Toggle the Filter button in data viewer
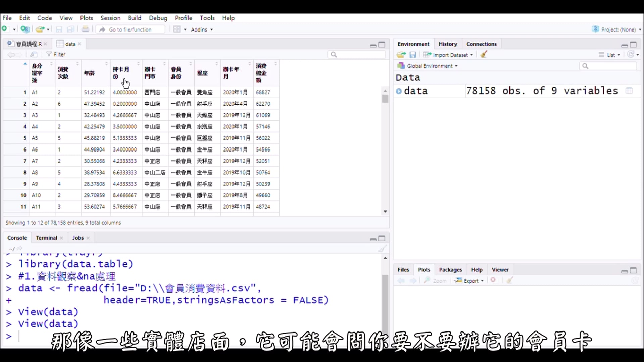The width and height of the screenshot is (644, 362). point(56,54)
